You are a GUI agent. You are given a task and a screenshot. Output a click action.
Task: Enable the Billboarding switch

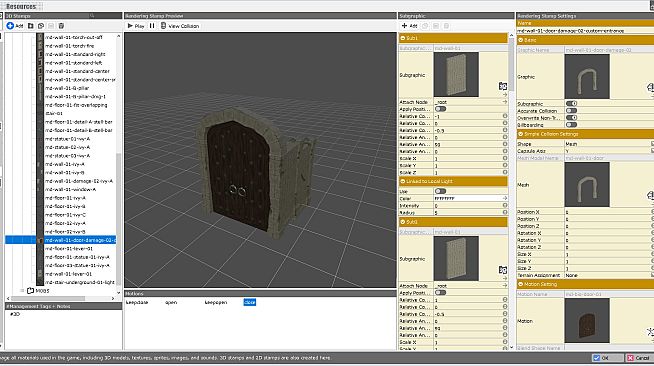571,125
